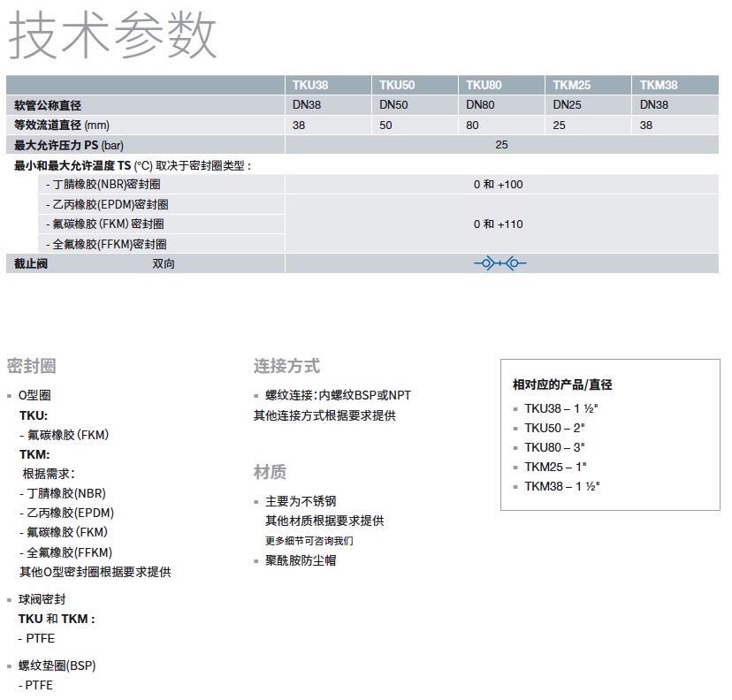Click 全氟橡胶(FFKM) in the TKM list
Image resolution: width=732 pixels, height=700 pixels.
(65, 552)
